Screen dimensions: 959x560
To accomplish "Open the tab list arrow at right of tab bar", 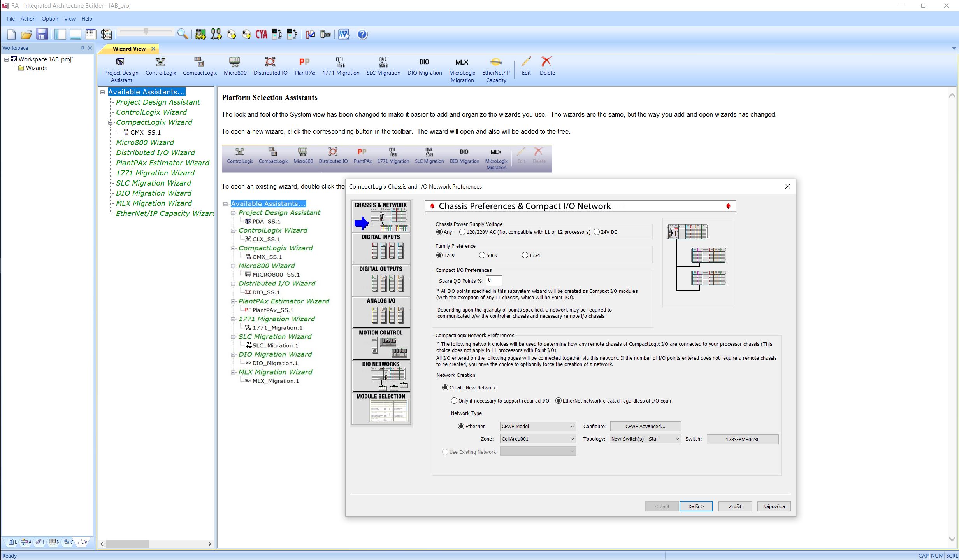I will tap(954, 48).
